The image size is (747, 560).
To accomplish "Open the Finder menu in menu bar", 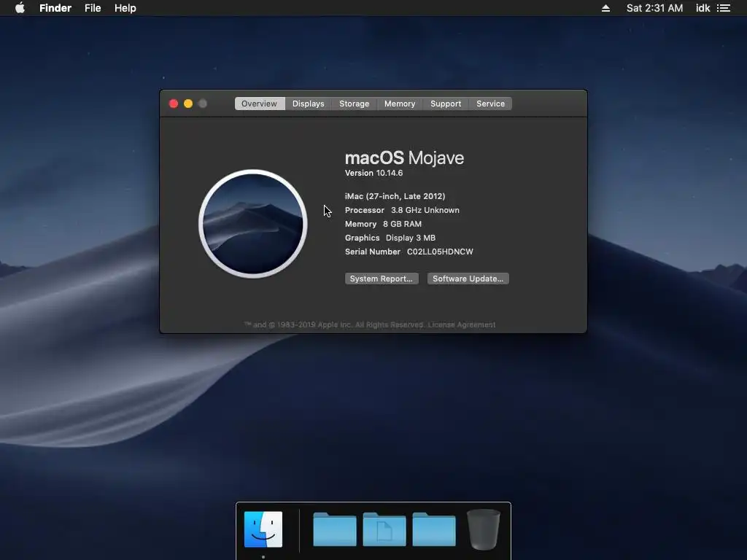I will click(x=55, y=8).
